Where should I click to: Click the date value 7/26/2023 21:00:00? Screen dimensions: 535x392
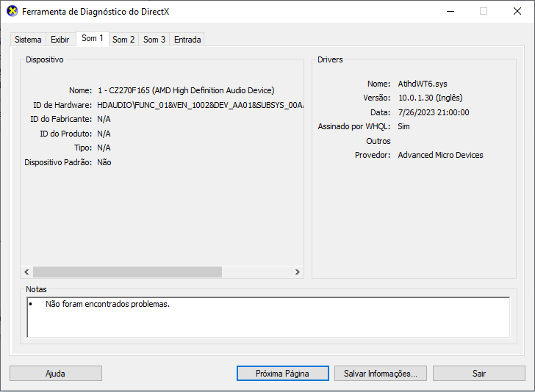coord(434,112)
